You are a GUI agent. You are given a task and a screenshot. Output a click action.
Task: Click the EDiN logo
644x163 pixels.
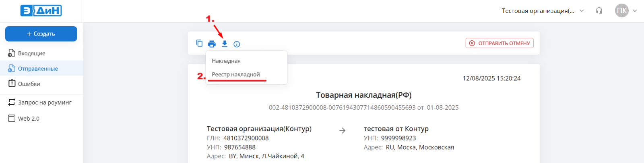point(41,11)
